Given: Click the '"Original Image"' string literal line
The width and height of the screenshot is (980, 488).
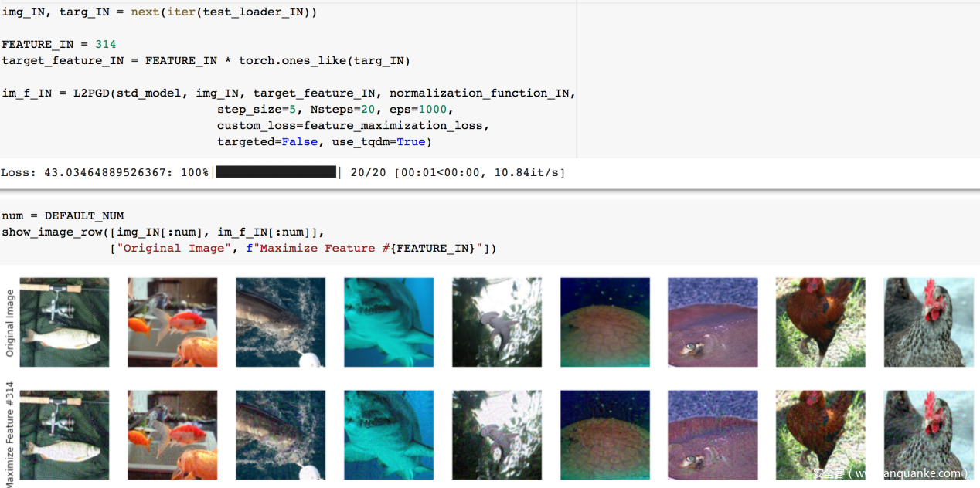Looking at the screenshot, I should 303,249.
